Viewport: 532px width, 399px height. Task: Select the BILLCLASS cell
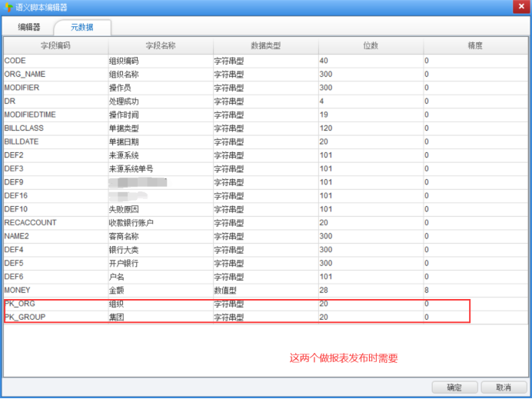[x=56, y=128]
